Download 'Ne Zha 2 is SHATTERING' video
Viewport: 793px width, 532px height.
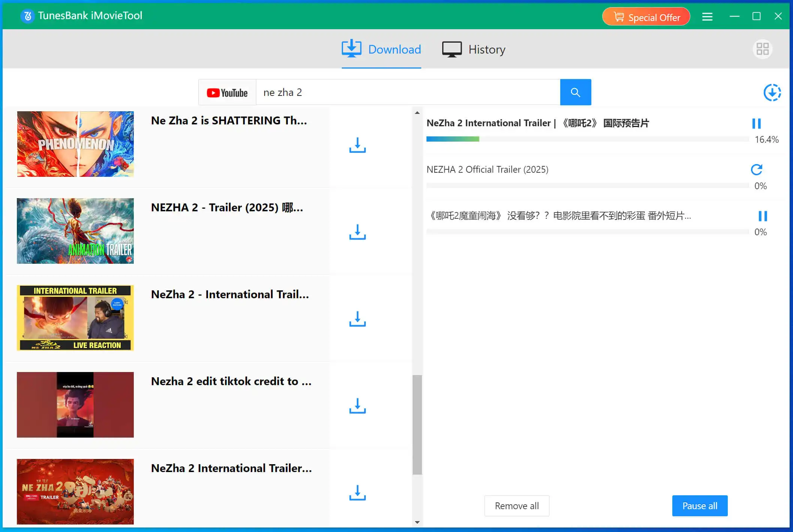coord(357,145)
